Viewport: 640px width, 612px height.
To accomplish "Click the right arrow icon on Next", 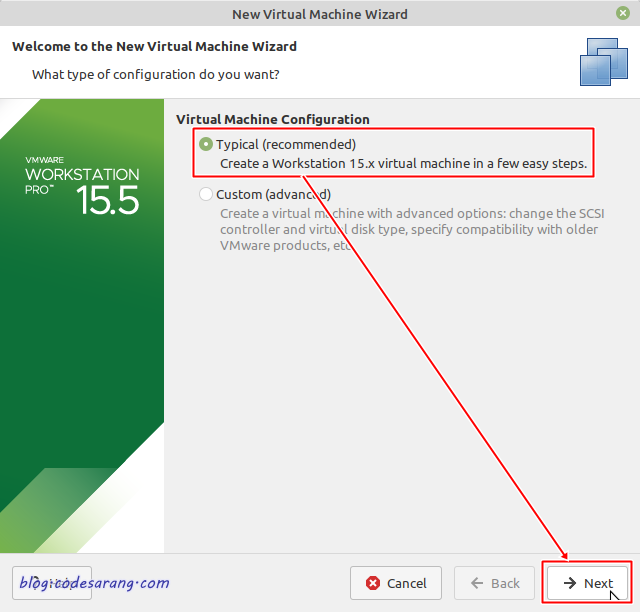I will [x=570, y=583].
